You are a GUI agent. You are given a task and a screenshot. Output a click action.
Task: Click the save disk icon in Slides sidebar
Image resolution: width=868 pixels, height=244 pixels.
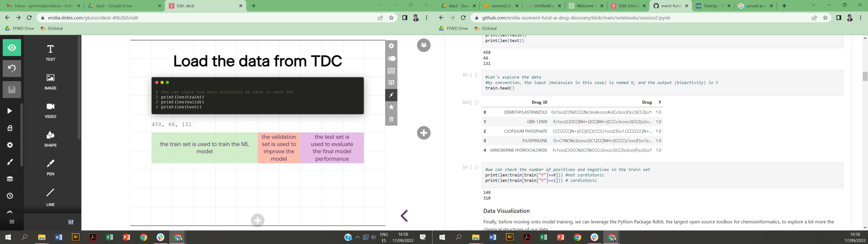pos(12,90)
